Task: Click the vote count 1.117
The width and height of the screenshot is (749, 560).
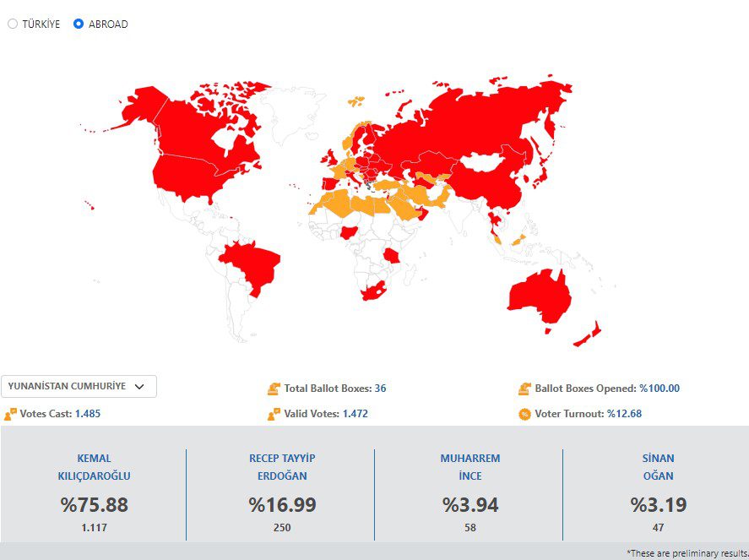Action: pos(94,528)
